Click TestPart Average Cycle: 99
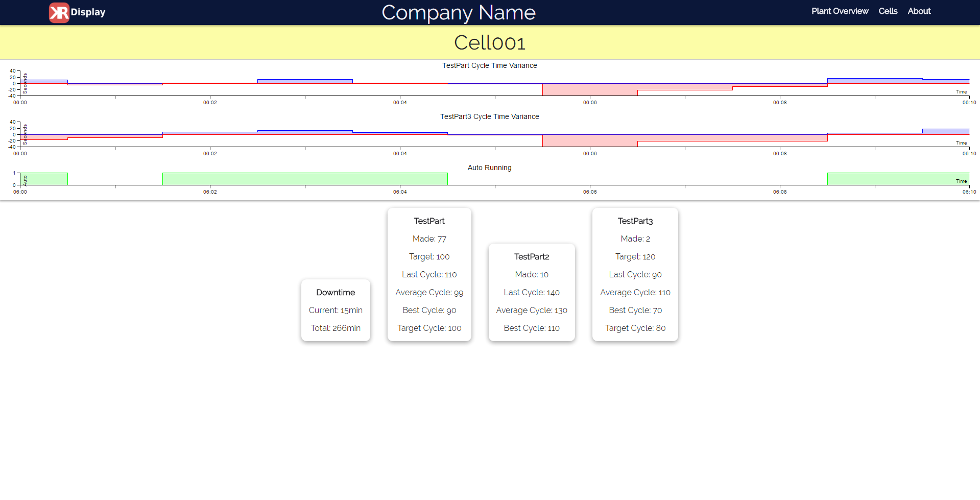The width and height of the screenshot is (980, 500). 429,293
